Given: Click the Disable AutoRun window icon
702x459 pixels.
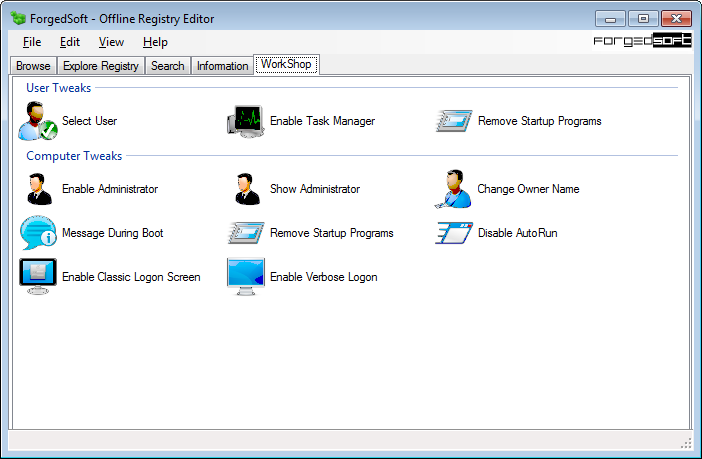Looking at the screenshot, I should [454, 233].
